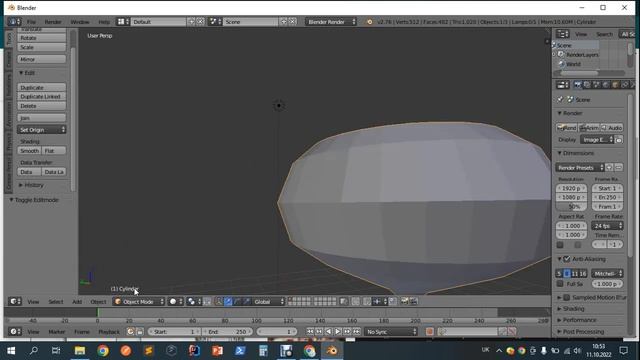Toggle the Anti-Aliasing checkbox
Image resolution: width=640 pixels, height=360 pixels.
pos(567,259)
